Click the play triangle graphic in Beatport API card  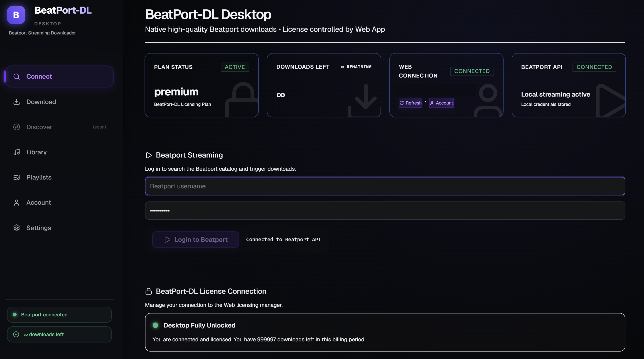click(x=610, y=100)
